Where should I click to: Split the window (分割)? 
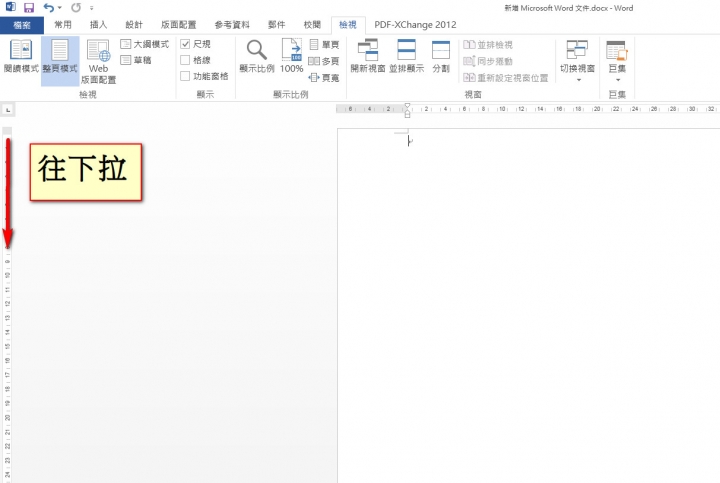point(441,56)
